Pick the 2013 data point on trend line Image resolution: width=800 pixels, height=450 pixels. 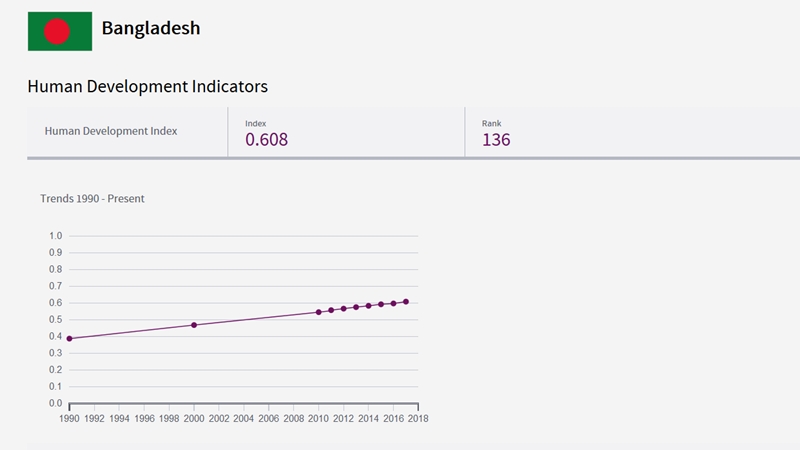click(x=356, y=307)
